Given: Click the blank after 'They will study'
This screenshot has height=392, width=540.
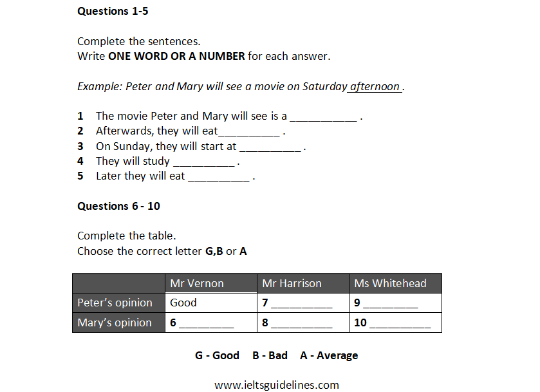Looking at the screenshot, I should 203,162.
